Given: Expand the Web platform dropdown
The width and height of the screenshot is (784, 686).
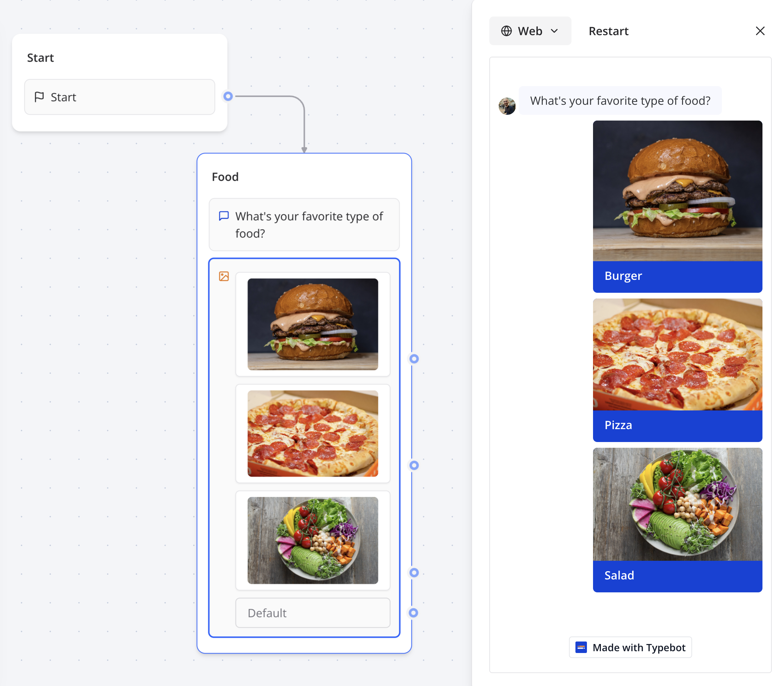Looking at the screenshot, I should [530, 30].
